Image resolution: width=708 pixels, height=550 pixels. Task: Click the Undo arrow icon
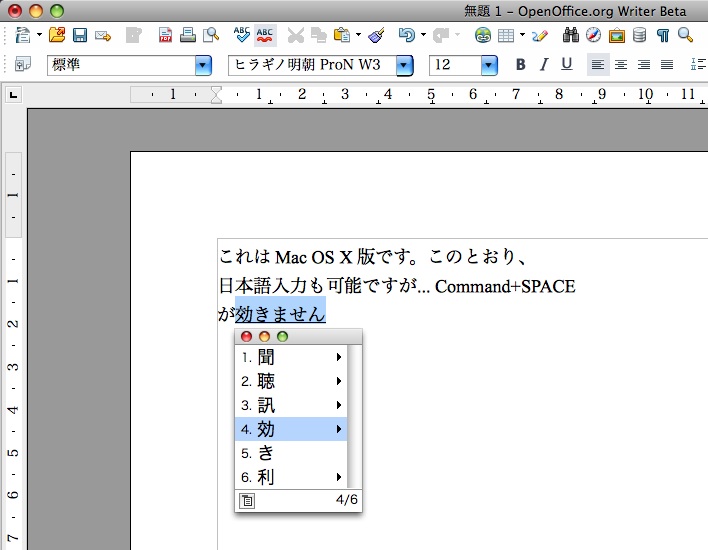point(407,35)
